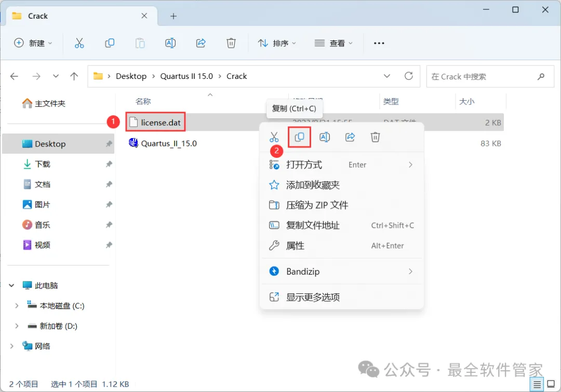Click the toolbar Cut scissors icon
This screenshot has height=392, width=561.
point(79,43)
